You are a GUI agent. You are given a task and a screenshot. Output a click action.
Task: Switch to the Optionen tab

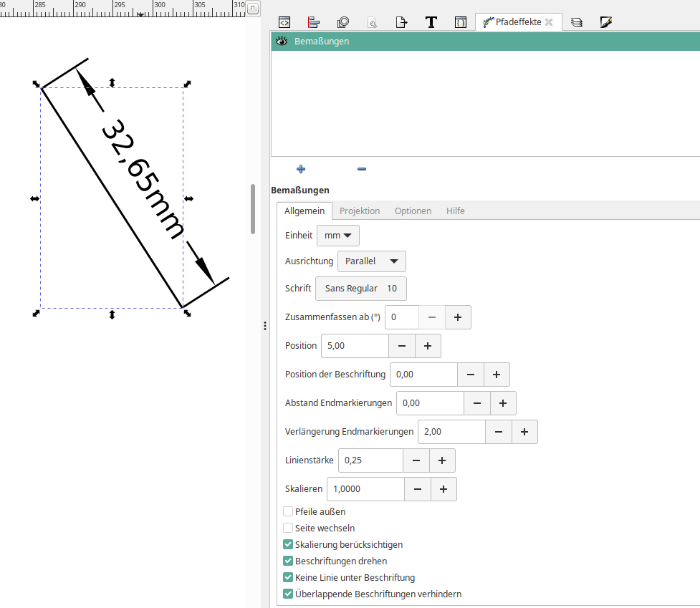point(413,211)
